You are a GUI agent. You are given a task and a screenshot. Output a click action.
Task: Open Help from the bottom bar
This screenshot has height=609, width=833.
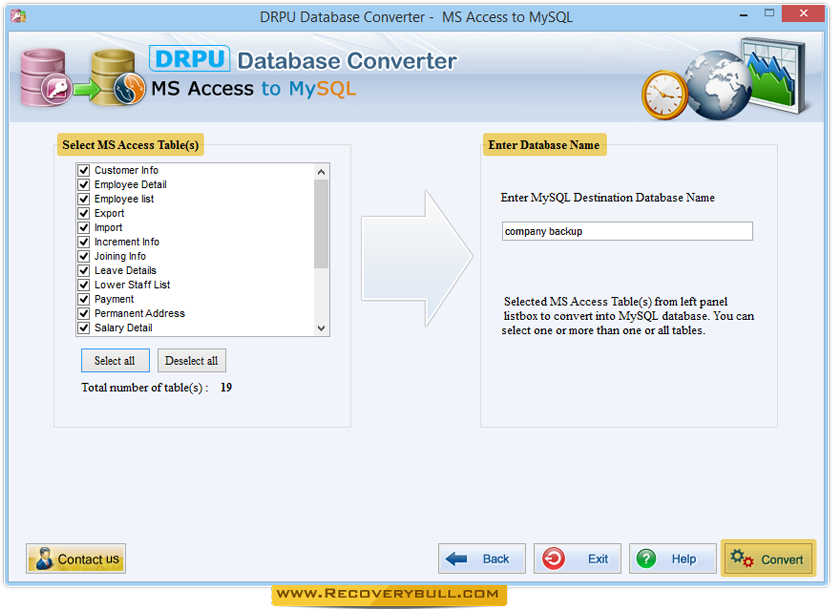click(x=673, y=559)
